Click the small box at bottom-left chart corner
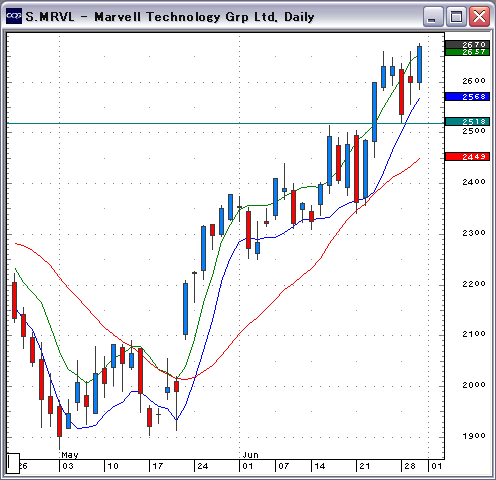The height and width of the screenshot is (480, 496). click(13, 463)
